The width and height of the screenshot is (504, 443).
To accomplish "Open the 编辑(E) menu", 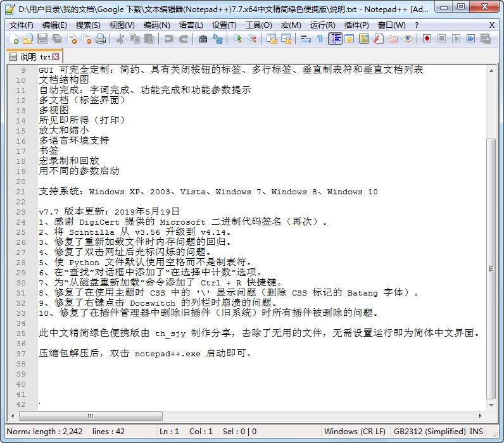I will click(x=54, y=25).
